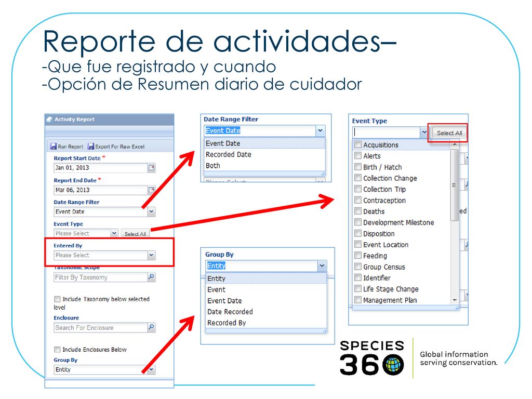This screenshot has width=532, height=399.
Task: Check Include Taxonomy below selected level
Action: [x=57, y=299]
